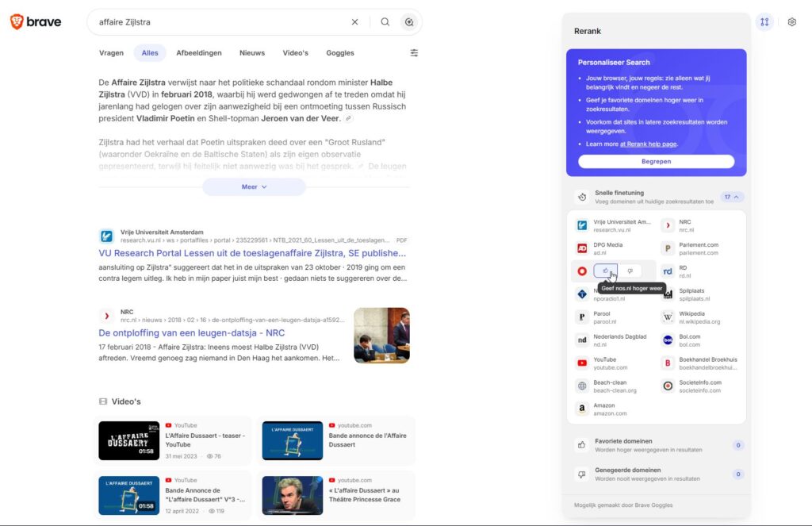Select Parlement.com domain icon
Image resolution: width=812 pixels, height=526 pixels.
click(668, 248)
